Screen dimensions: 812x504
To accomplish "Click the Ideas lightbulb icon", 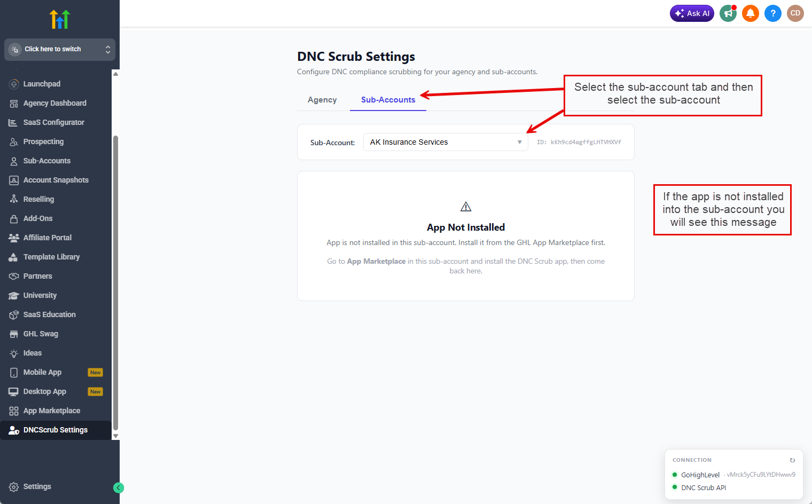I will (14, 353).
